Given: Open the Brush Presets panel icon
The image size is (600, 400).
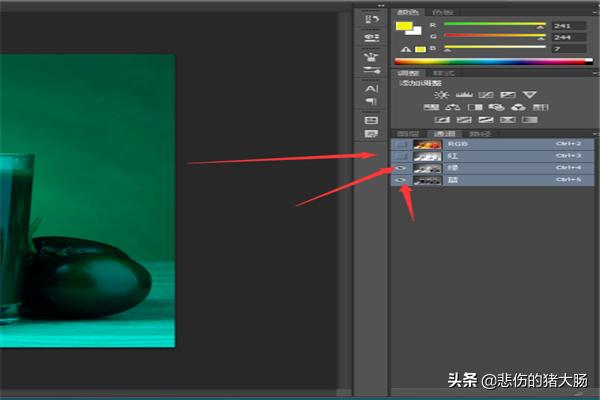Looking at the screenshot, I should pyautogui.click(x=371, y=54).
